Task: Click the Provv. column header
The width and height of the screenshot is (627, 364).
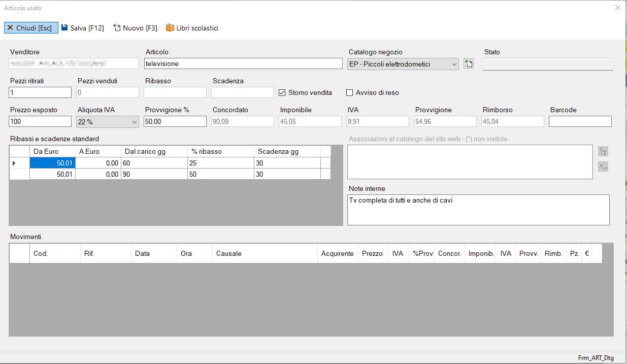Action: 529,253
